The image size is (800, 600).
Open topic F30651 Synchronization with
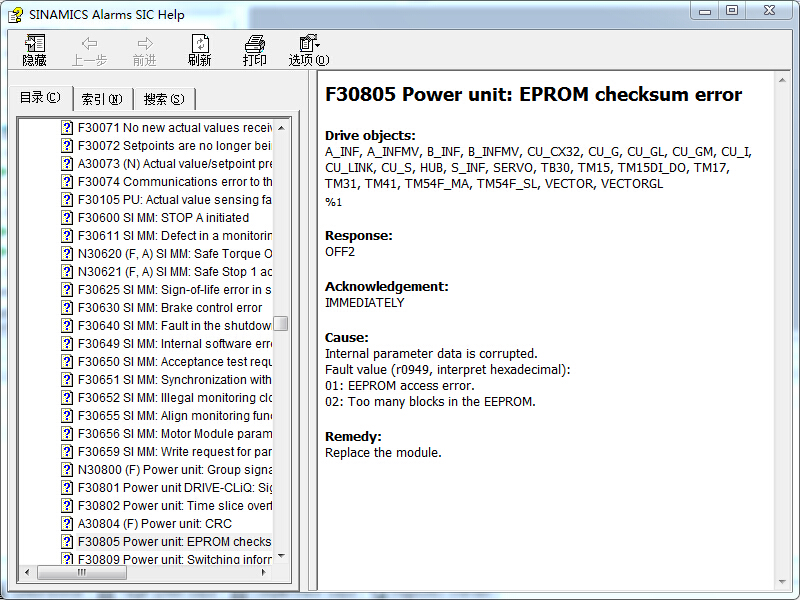click(x=174, y=380)
